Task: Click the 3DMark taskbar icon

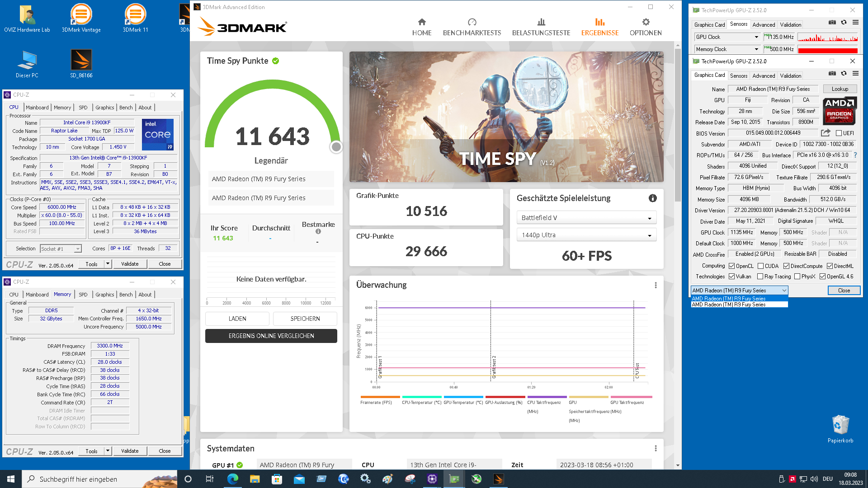Action: (499, 479)
